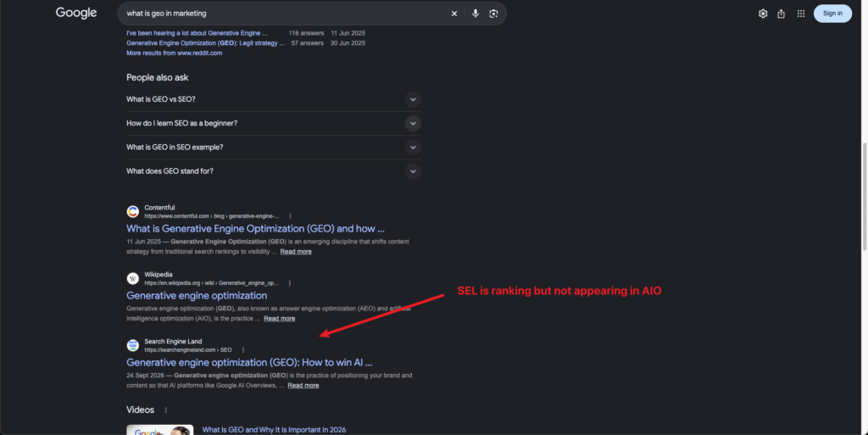Open quick settings gear icon
Image resolution: width=868 pixels, height=435 pixels.
point(763,14)
